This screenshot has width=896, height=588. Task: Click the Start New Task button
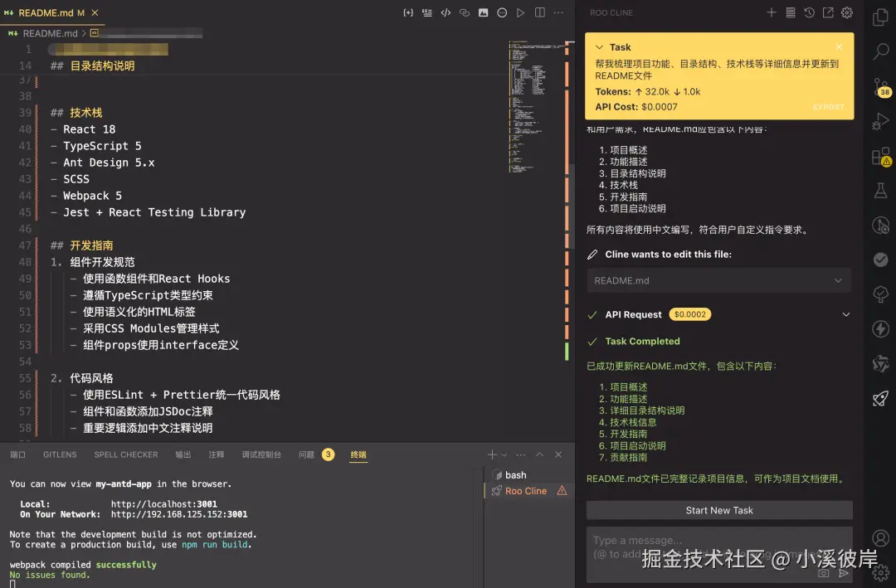[x=718, y=509]
